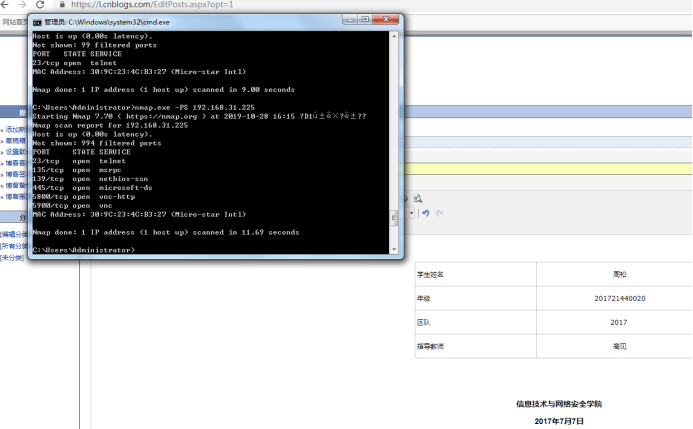Click the [编辑分类] category link
The image size is (693, 429).
pyautogui.click(x=13, y=234)
